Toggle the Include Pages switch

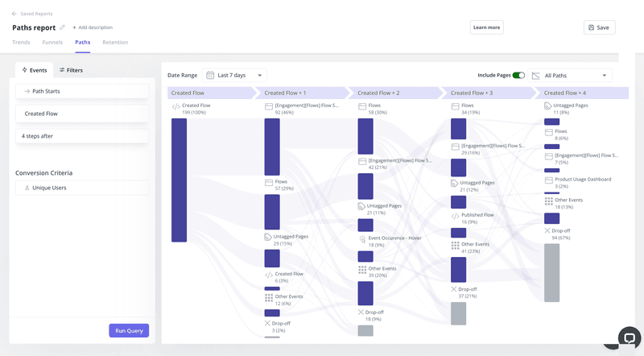coord(518,75)
